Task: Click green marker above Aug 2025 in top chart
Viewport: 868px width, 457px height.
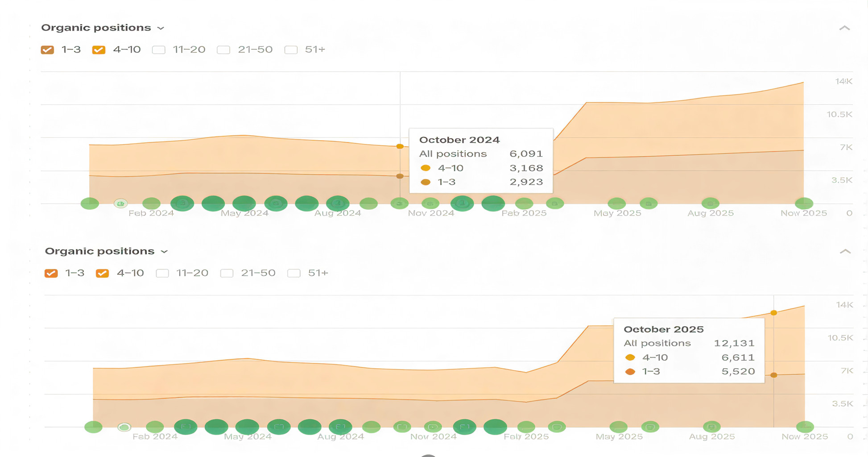Action: pyautogui.click(x=710, y=204)
